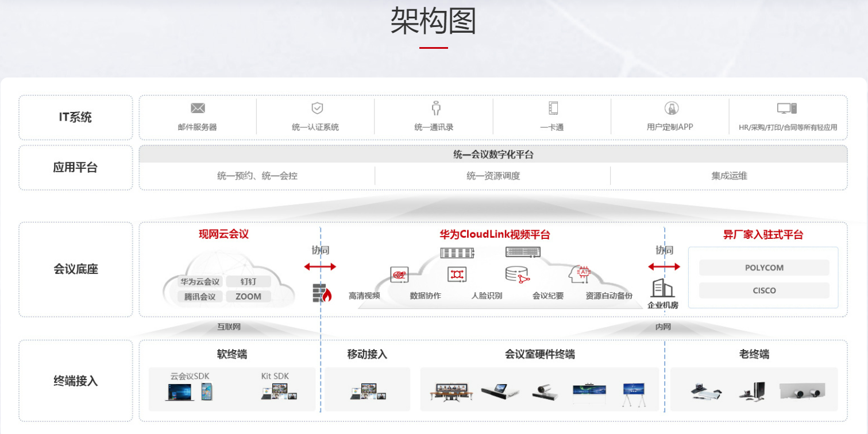Click the 数据协作 label
This screenshot has height=434, width=868.
tap(425, 296)
